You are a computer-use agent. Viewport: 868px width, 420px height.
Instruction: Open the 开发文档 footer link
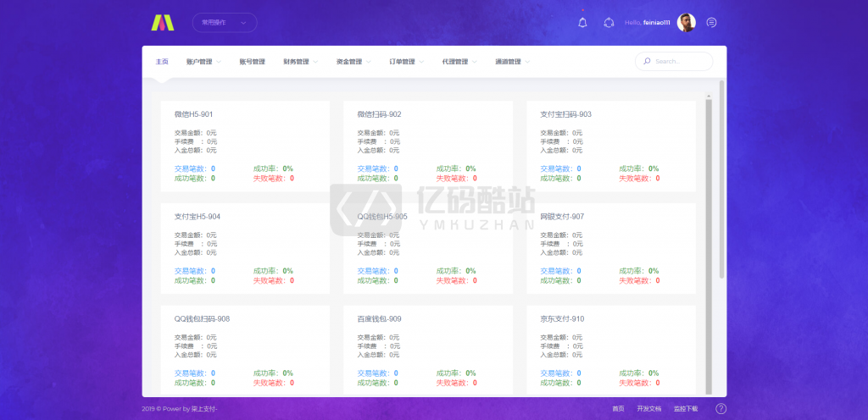click(x=648, y=409)
